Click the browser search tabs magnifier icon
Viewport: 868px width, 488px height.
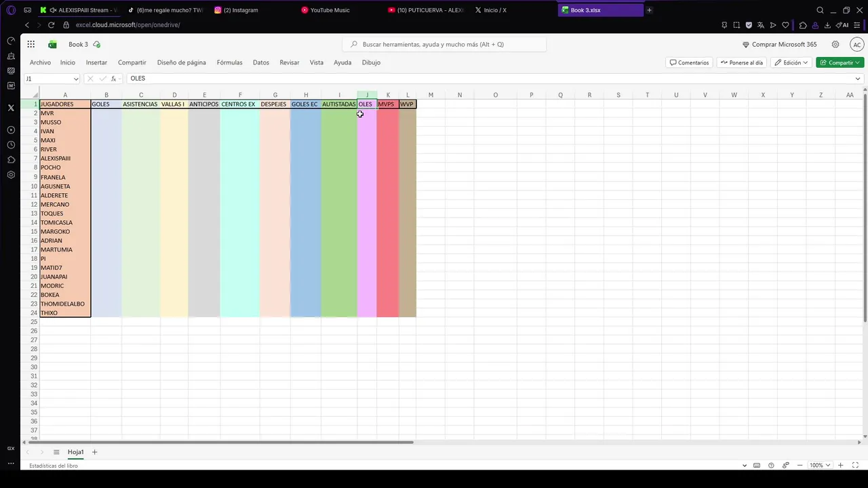pos(820,10)
